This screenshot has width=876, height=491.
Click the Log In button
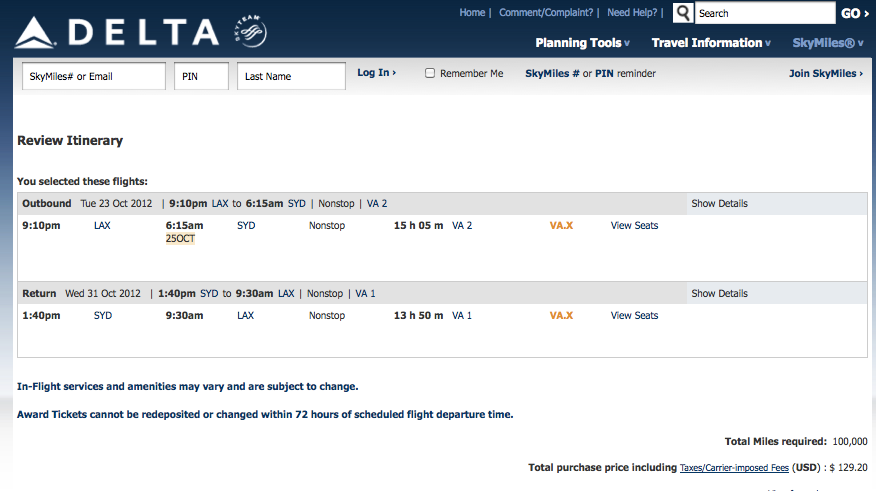[x=377, y=73]
